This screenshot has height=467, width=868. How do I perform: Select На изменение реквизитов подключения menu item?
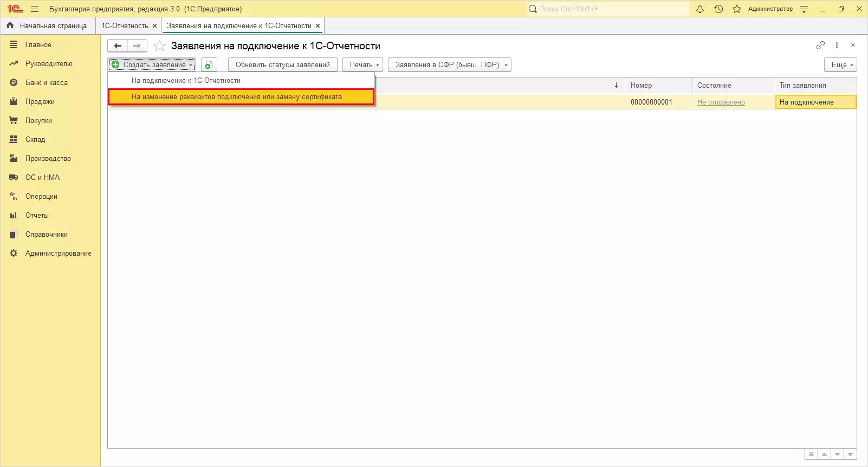click(241, 97)
